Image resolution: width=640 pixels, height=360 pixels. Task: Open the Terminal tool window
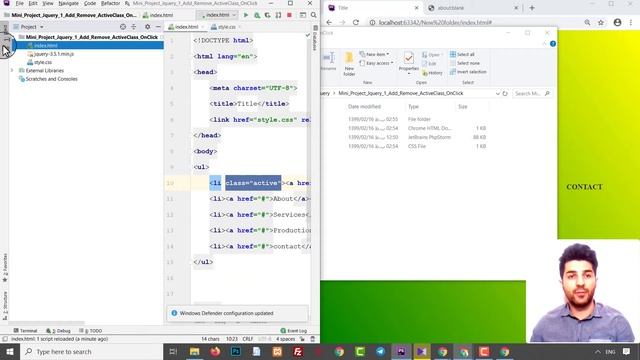tap(25, 331)
